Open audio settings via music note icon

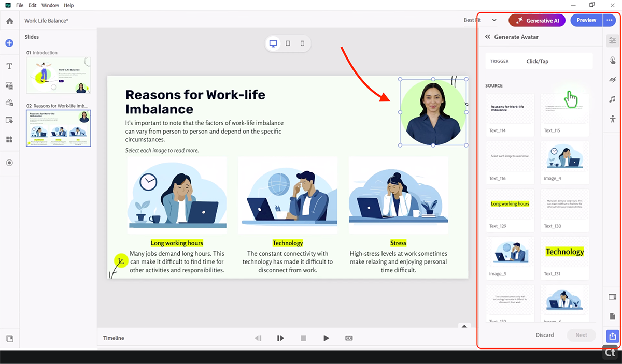[613, 99]
